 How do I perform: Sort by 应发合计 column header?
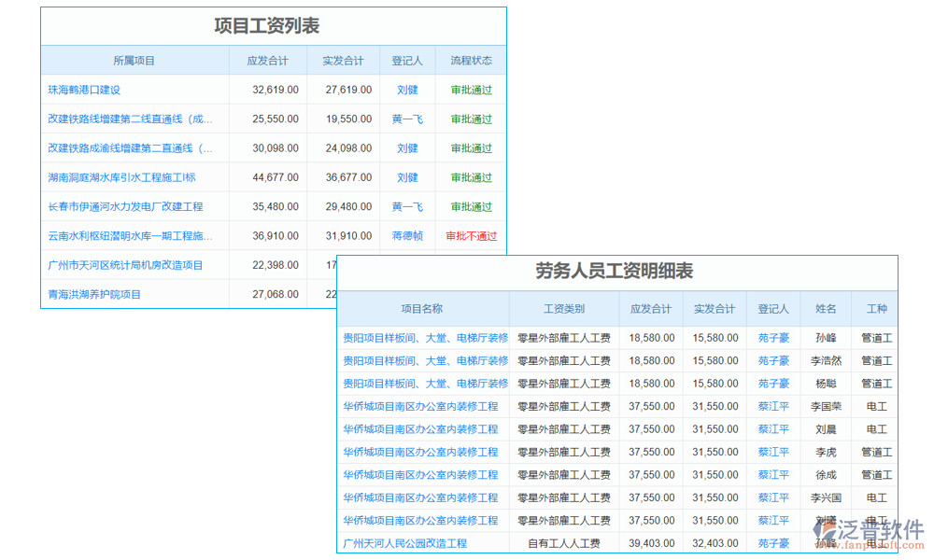pos(268,59)
